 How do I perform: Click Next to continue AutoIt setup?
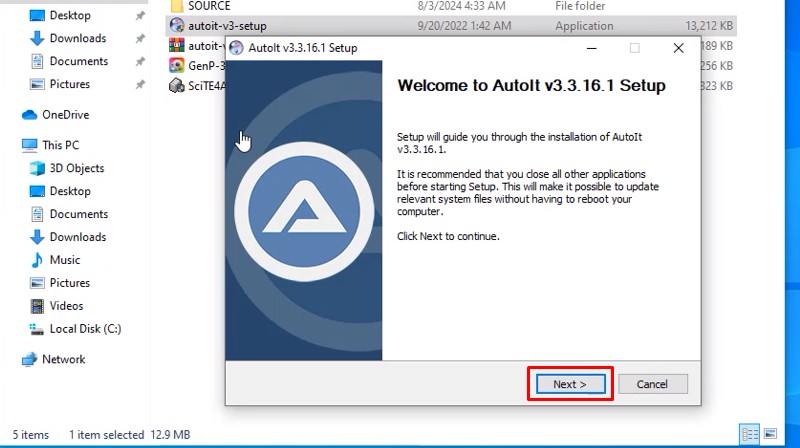click(570, 384)
